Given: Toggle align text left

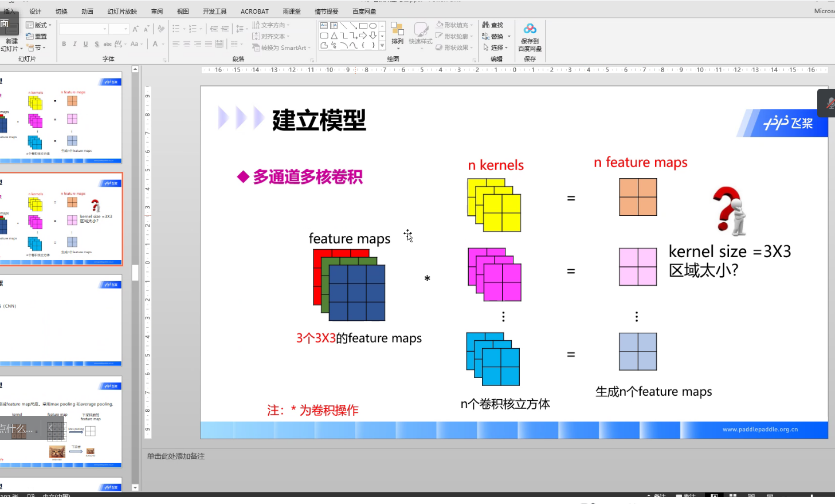Looking at the screenshot, I should (175, 44).
